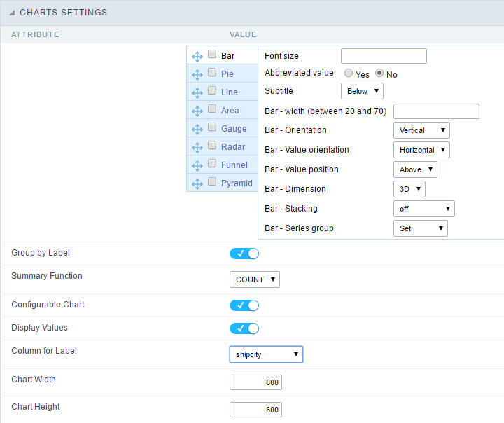Click the move icon next to Pyramid
The image size is (504, 423).
[x=197, y=183]
